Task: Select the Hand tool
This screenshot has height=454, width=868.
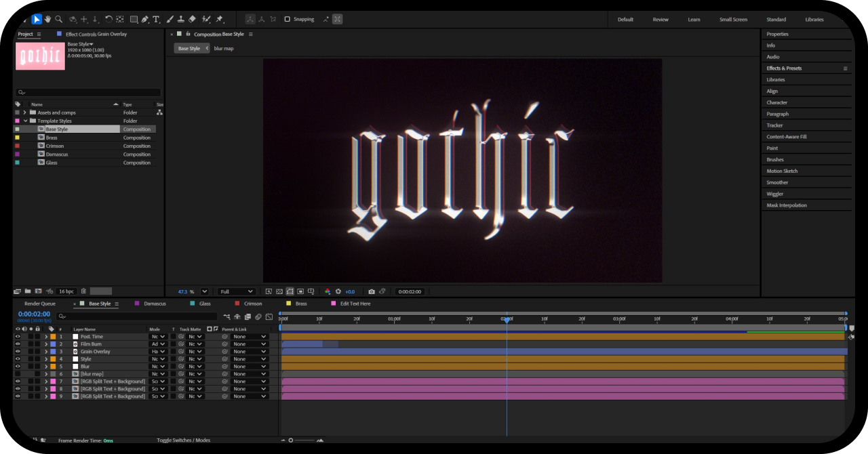Action: tap(48, 19)
